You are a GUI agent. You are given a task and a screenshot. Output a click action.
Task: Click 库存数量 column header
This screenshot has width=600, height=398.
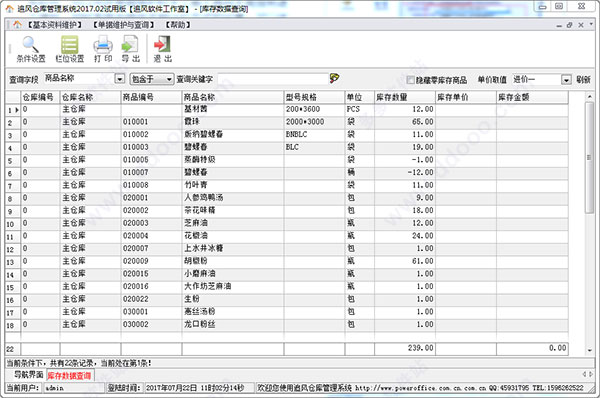click(x=405, y=97)
